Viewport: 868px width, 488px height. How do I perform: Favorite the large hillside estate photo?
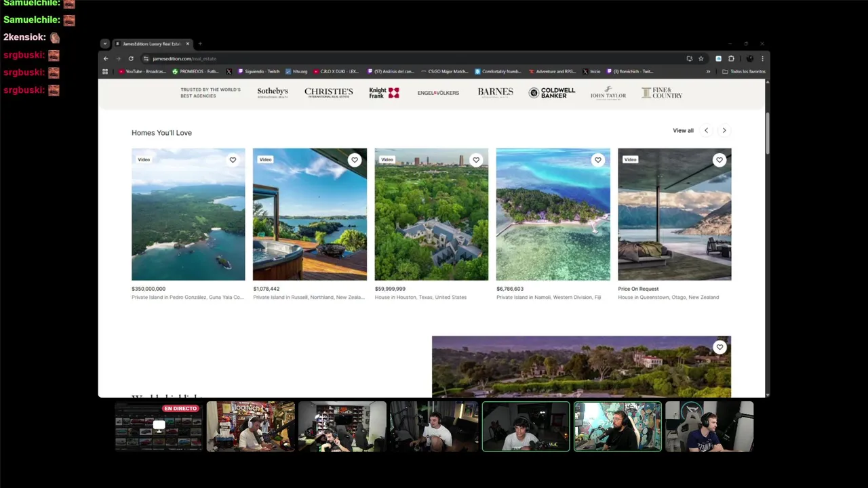point(719,347)
